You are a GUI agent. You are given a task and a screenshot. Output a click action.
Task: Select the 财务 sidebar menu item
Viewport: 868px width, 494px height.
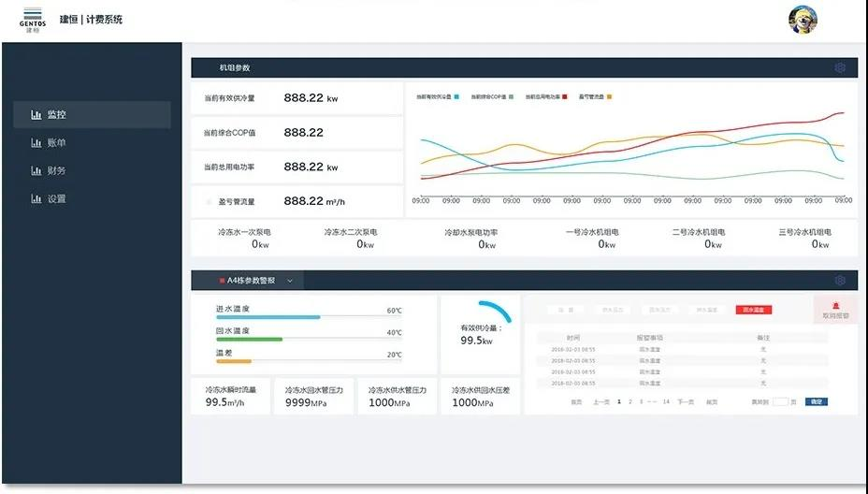point(56,171)
